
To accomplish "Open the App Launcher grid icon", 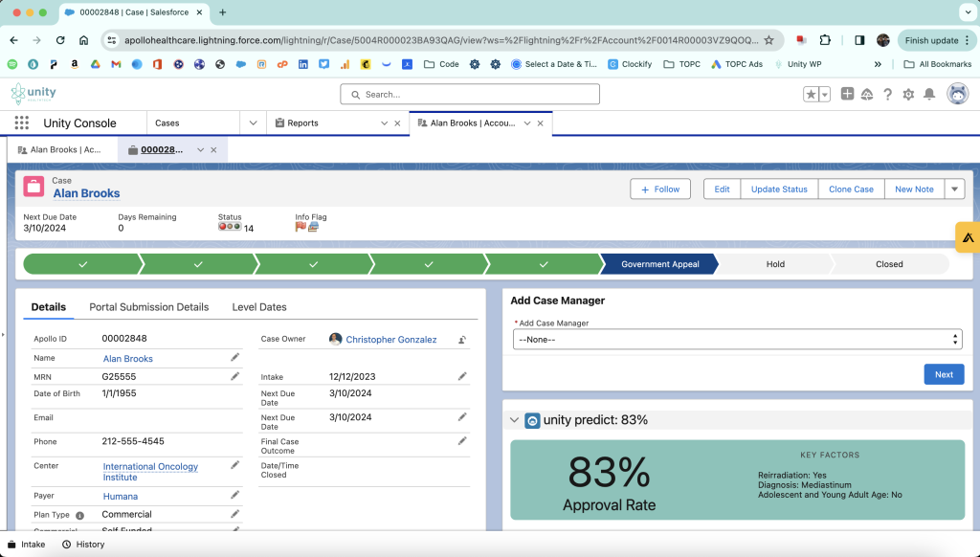I will tap(21, 123).
